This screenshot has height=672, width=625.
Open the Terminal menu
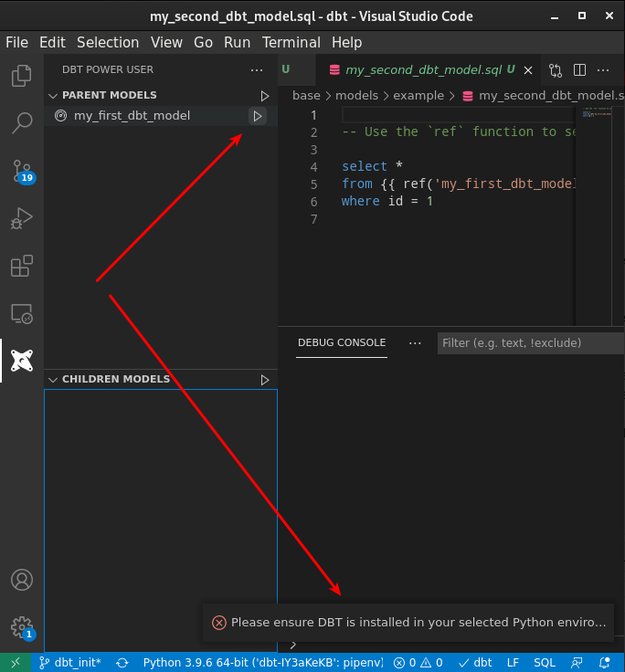pos(291,42)
